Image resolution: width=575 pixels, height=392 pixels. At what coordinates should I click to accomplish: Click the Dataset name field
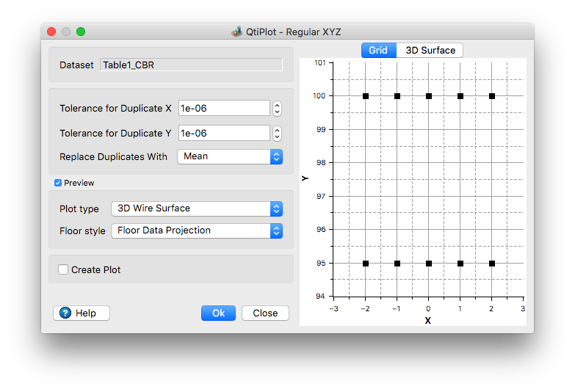tap(191, 65)
